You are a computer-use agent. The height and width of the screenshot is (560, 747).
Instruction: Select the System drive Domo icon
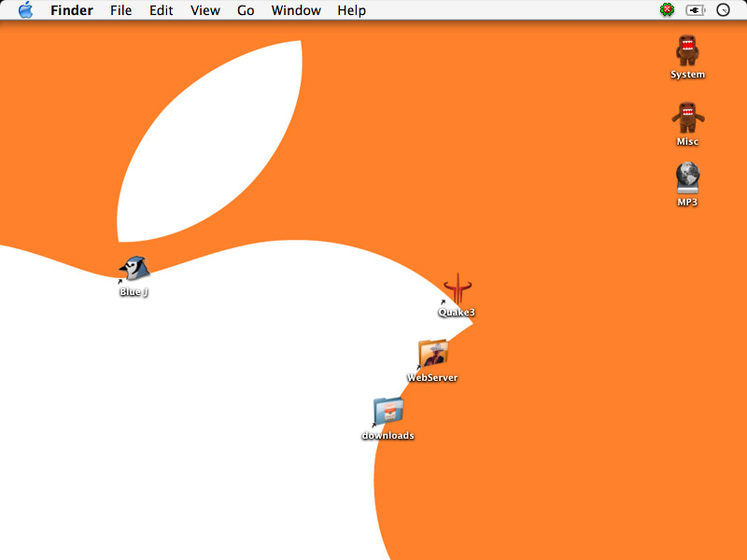687,50
